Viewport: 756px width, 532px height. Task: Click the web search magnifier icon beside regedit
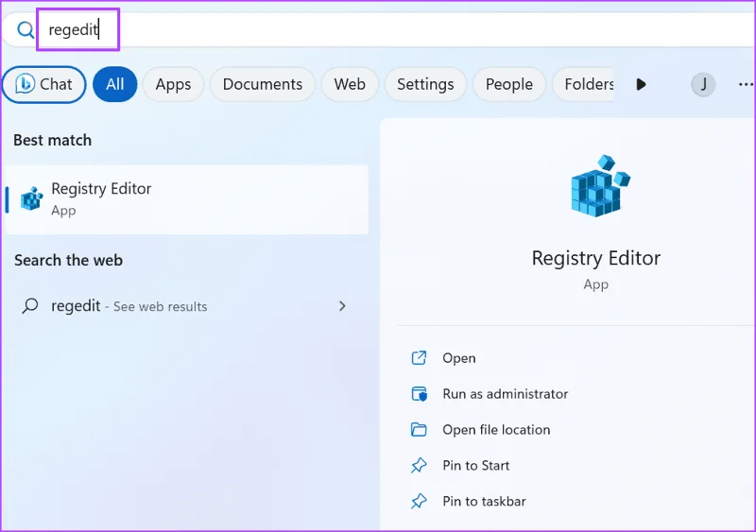pos(30,306)
